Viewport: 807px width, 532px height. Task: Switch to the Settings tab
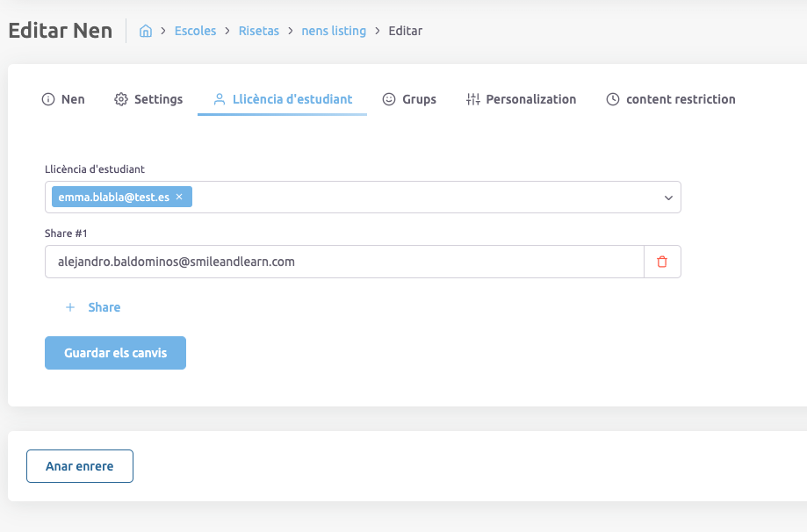tap(148, 99)
